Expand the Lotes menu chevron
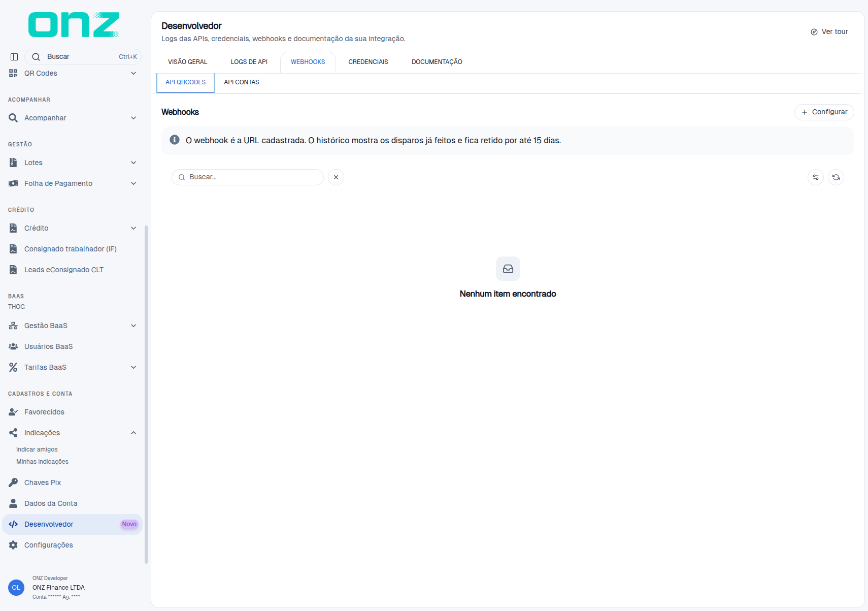The height and width of the screenshot is (611, 868). [133, 163]
